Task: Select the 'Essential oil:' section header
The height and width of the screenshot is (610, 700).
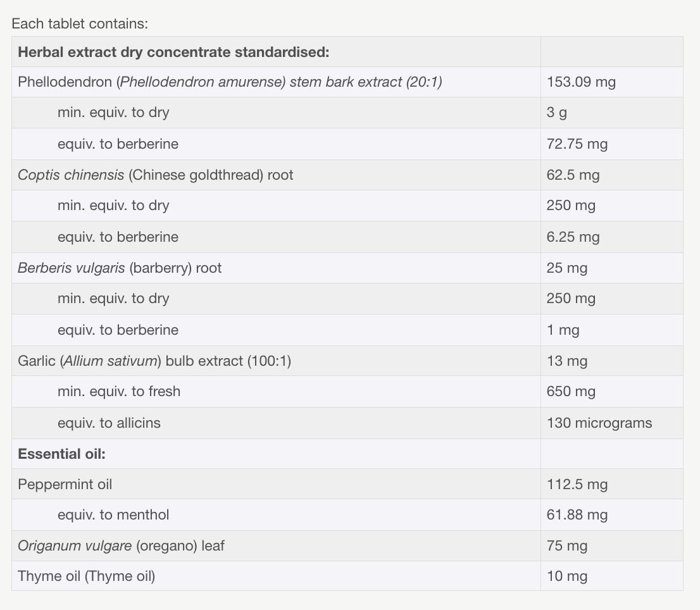Action: click(61, 454)
